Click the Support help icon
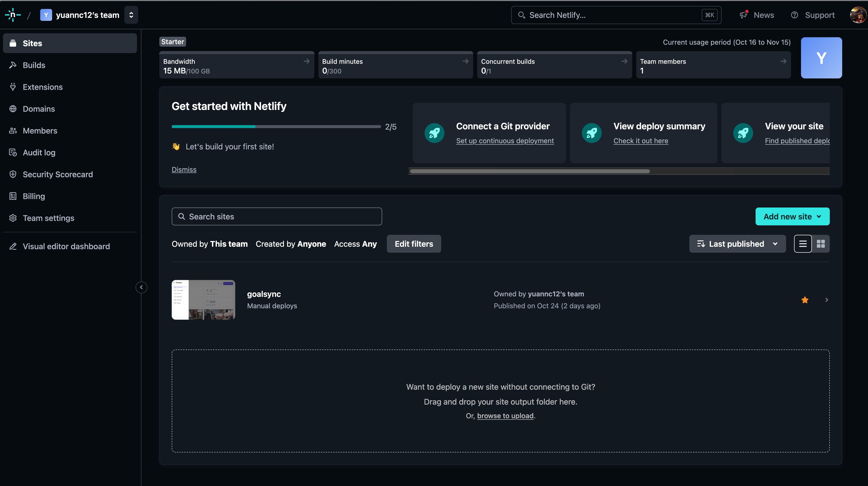The width and height of the screenshot is (868, 486). 794,15
